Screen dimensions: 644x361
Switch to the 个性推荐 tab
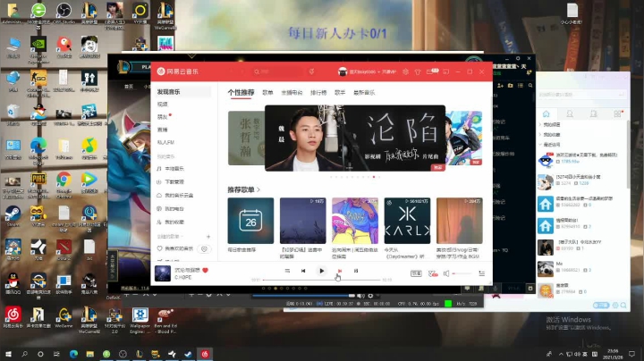[241, 92]
